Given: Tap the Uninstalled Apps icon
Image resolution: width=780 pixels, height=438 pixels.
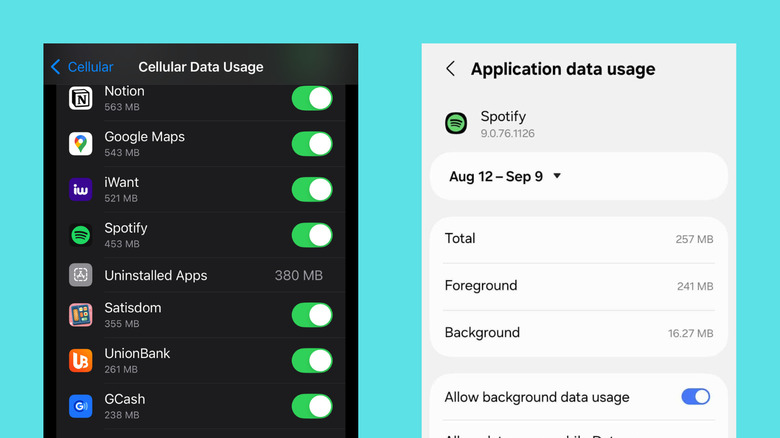Looking at the screenshot, I should (81, 275).
